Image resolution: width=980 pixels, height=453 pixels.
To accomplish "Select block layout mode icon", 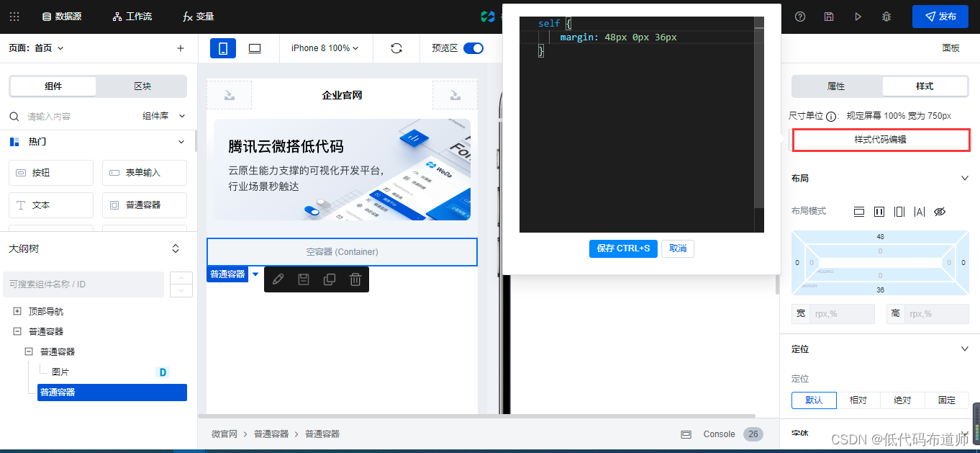I will point(858,212).
